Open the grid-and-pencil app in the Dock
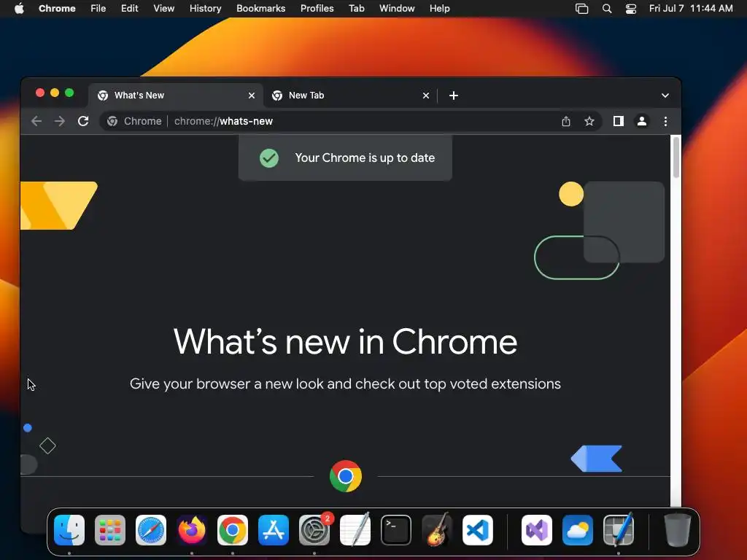747x560 pixels. pyautogui.click(x=619, y=529)
